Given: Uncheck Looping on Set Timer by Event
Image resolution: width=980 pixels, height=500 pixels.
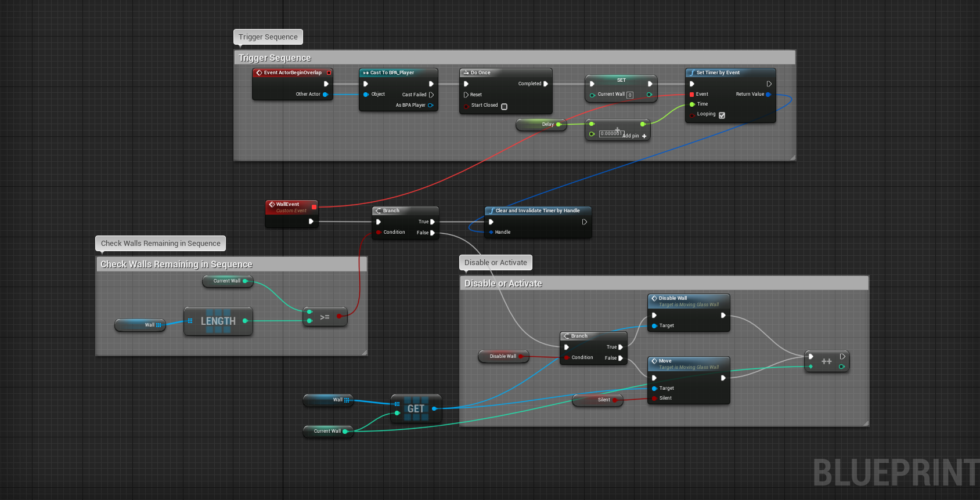Looking at the screenshot, I should click(722, 115).
